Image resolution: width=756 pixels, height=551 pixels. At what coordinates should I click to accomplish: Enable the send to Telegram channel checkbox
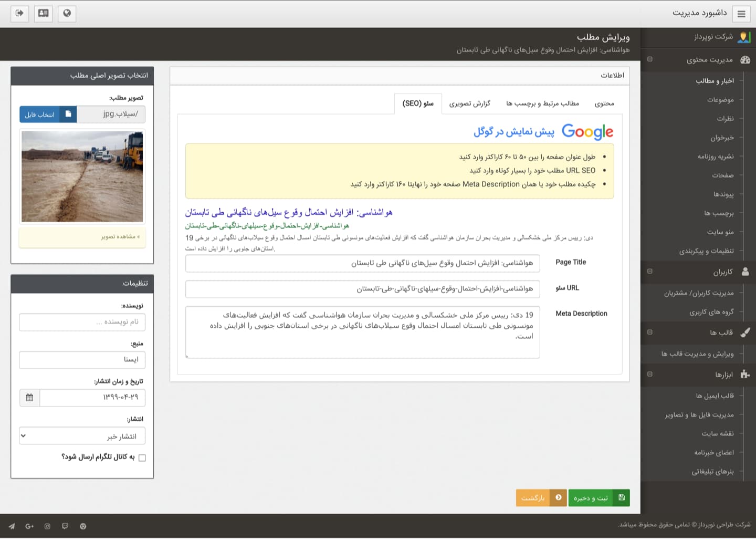click(x=142, y=458)
